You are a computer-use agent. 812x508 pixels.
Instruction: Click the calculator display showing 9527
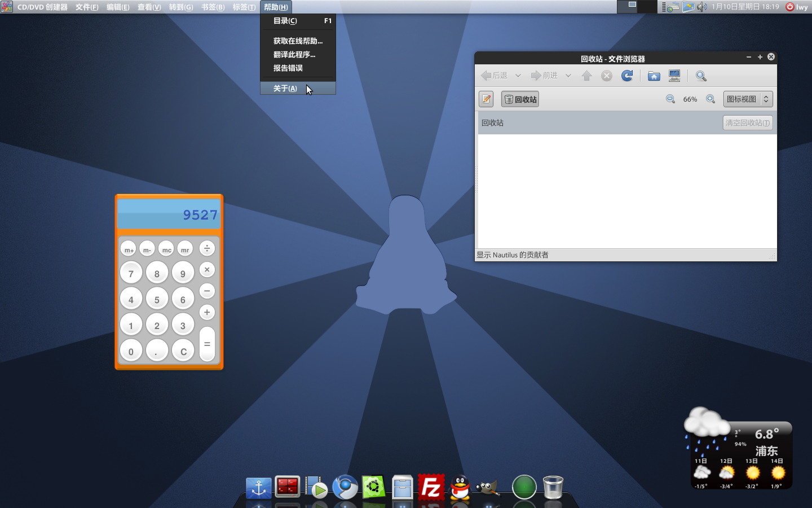tap(169, 214)
